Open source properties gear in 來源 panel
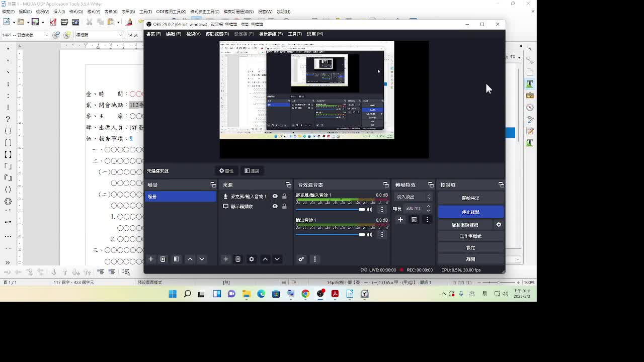 (x=252, y=259)
